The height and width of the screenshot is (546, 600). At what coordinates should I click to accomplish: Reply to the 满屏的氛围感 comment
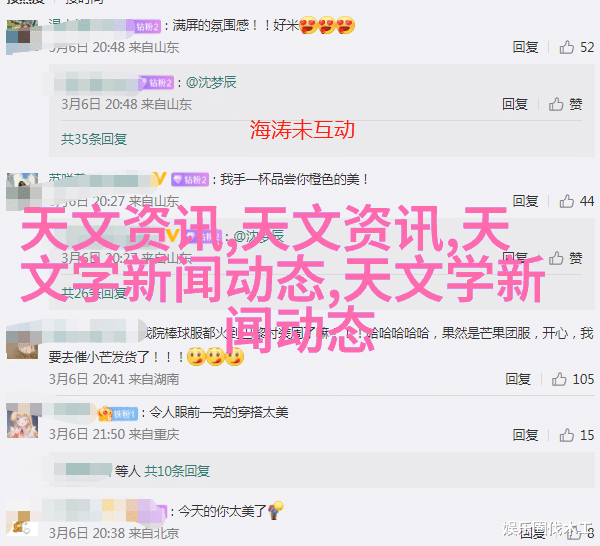coord(525,47)
